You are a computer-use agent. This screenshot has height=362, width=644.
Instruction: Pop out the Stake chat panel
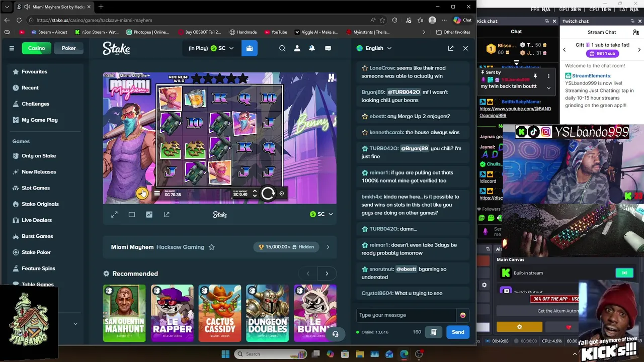[x=451, y=48]
